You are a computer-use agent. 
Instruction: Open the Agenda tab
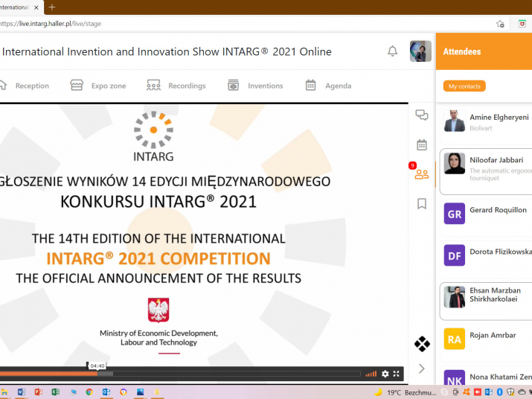click(x=328, y=86)
